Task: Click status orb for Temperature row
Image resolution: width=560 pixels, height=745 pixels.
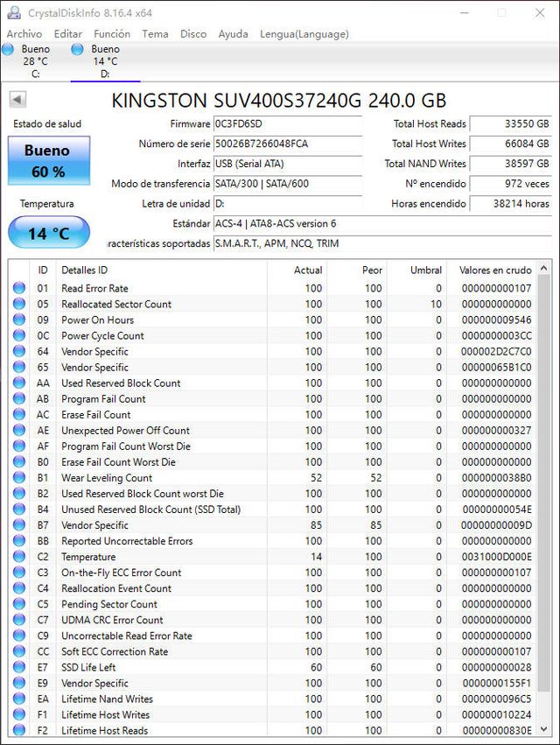Action: (x=19, y=557)
